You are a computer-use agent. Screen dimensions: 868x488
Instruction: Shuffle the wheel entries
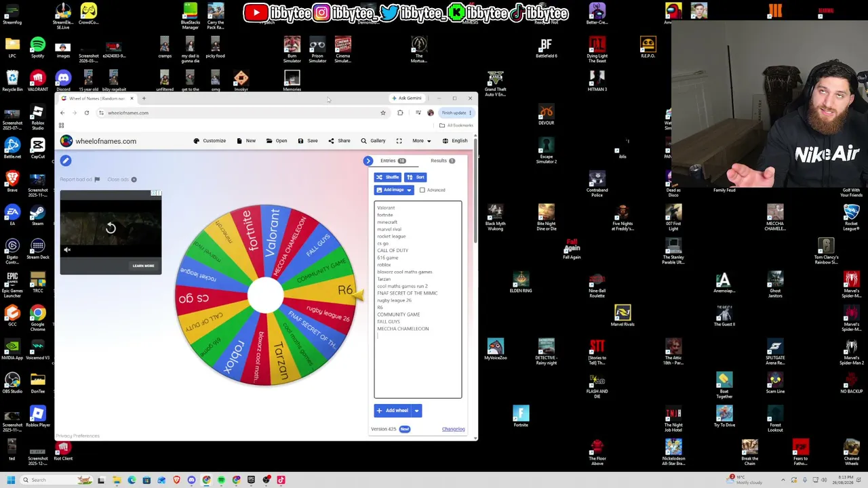coord(388,178)
